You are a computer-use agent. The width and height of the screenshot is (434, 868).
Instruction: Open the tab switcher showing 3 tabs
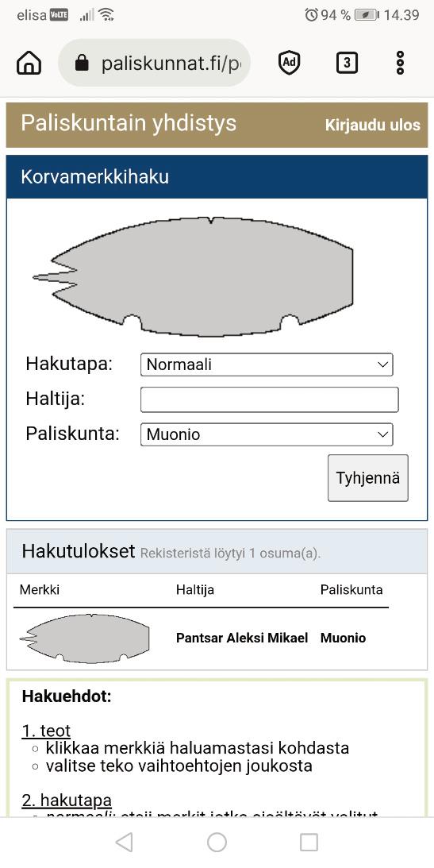click(347, 63)
